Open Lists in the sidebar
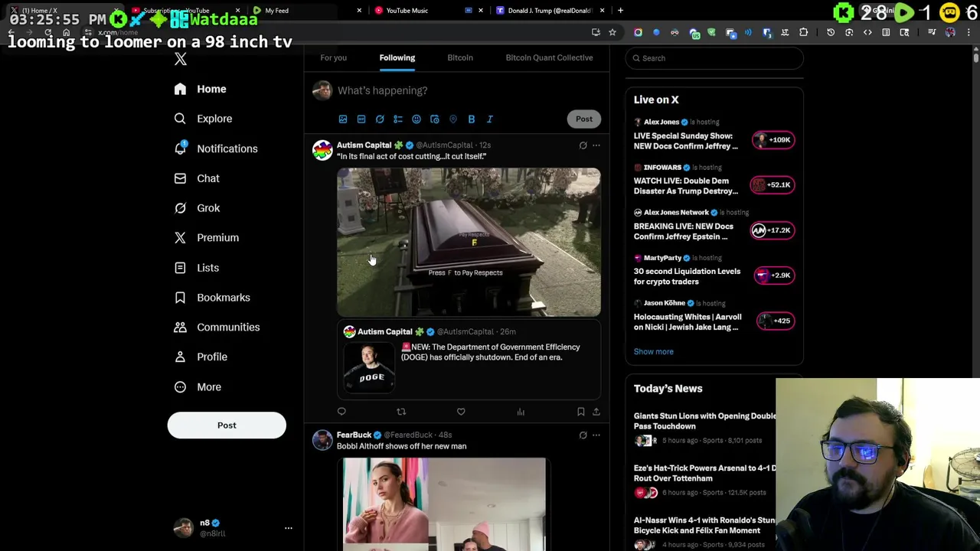This screenshot has height=551, width=980. [197, 268]
